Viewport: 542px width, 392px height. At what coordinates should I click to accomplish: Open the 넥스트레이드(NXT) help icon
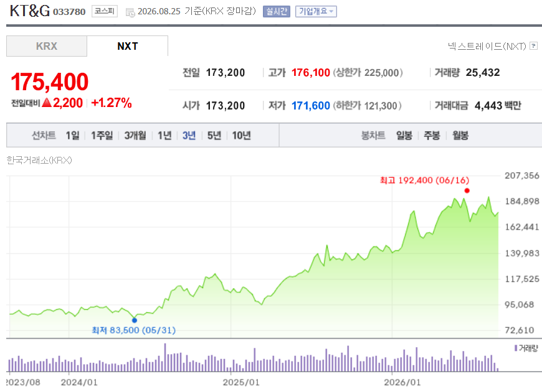(534, 46)
